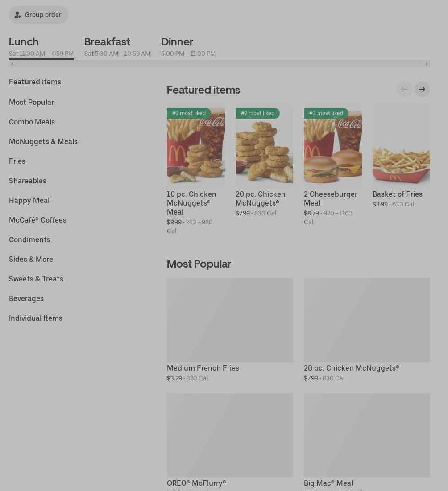Open the 10 pc. Chicken McNuggets Meal image
The image size is (448, 491).
[195, 146]
